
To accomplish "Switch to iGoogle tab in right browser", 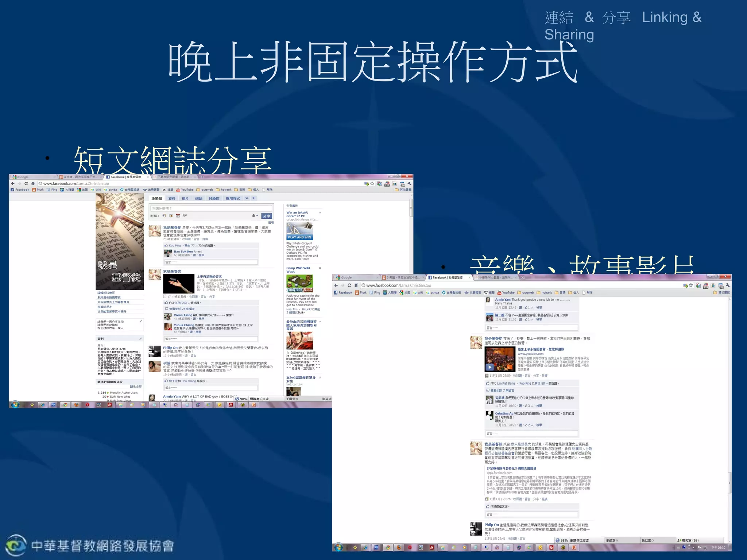I will 356,277.
